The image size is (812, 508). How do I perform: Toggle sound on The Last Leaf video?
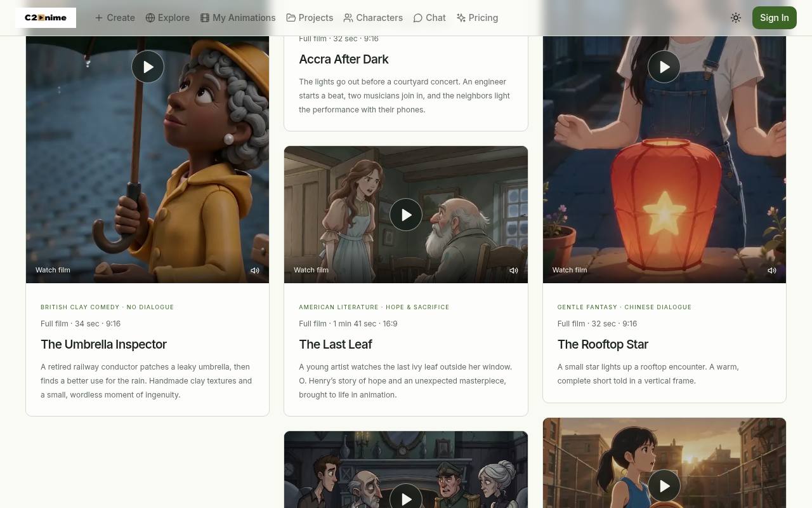click(x=514, y=271)
